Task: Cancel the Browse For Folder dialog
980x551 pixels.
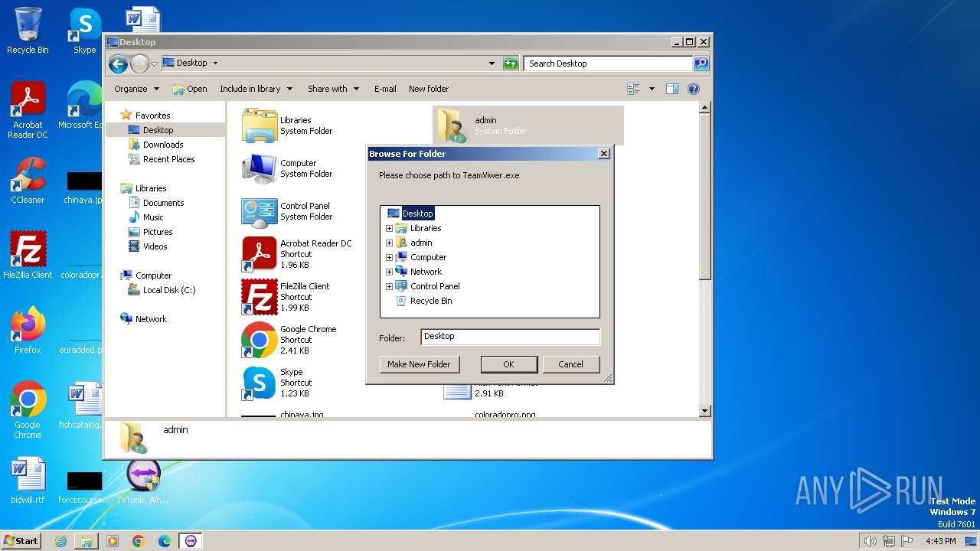Action: 570,364
